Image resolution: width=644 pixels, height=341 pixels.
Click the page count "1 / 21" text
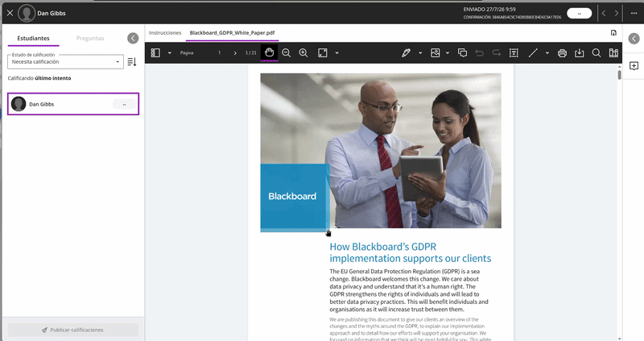pos(250,52)
